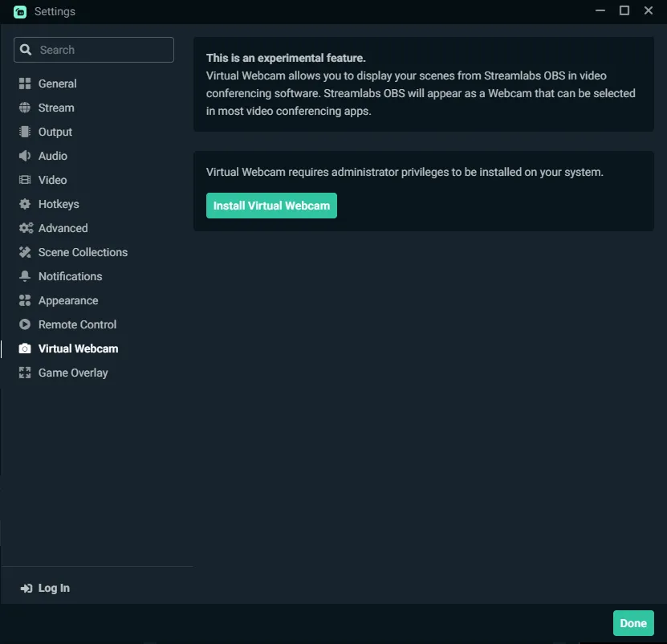The height and width of the screenshot is (644, 667).
Task: Click the Video film icon
Action: pos(25,180)
